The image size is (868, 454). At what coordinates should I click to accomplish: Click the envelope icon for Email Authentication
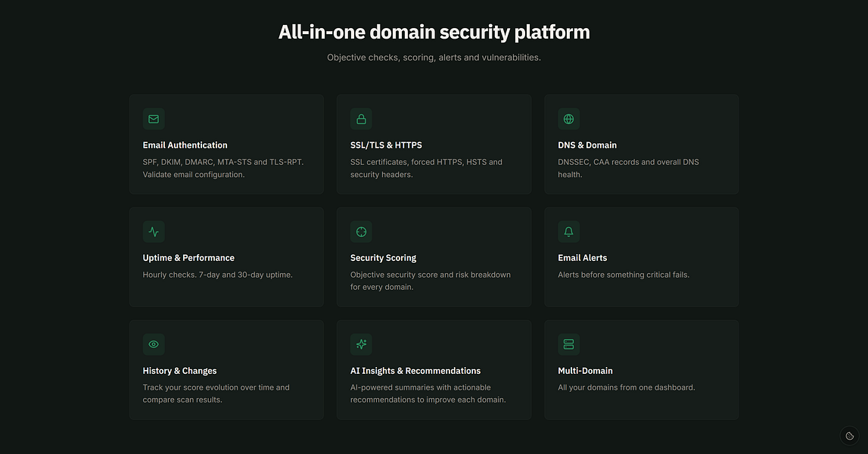154,119
